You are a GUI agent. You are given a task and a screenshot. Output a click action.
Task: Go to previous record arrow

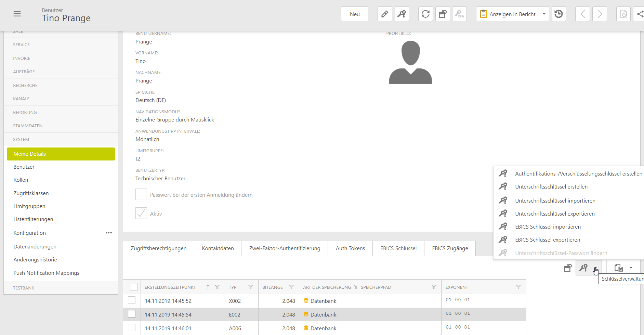coord(582,14)
